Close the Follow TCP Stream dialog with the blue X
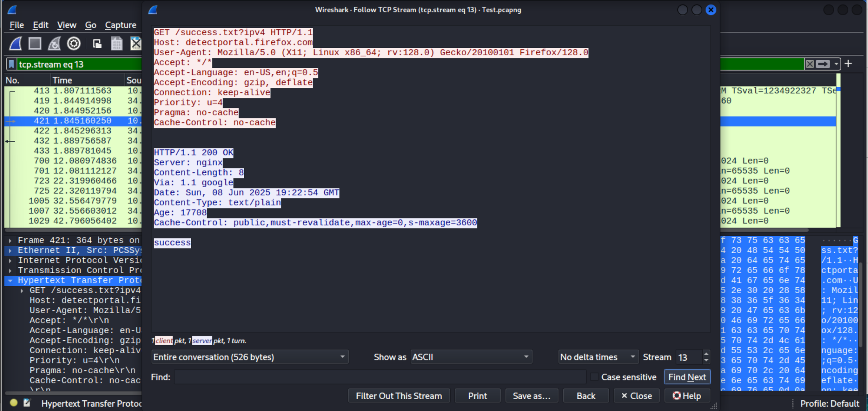Image resolution: width=868 pixels, height=411 pixels. (711, 10)
